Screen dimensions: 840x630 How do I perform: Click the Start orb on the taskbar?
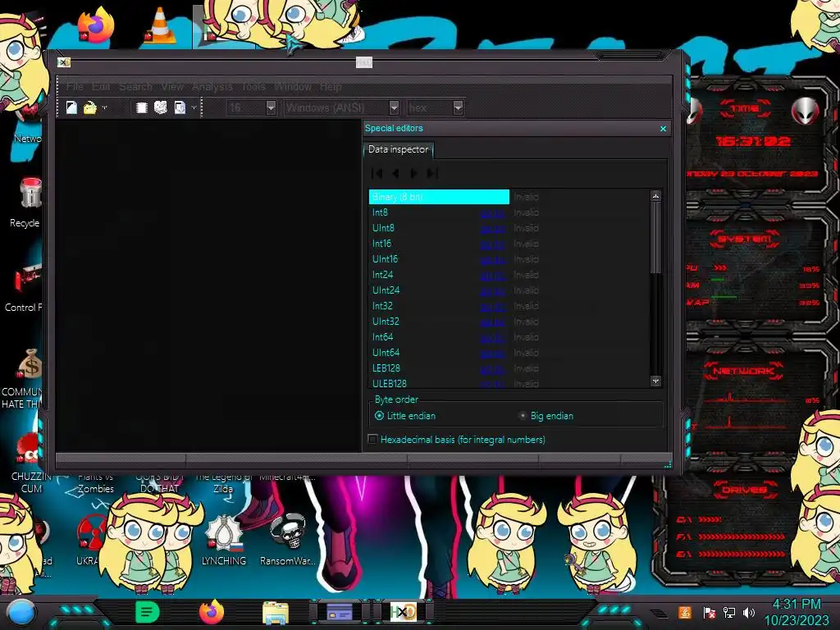click(21, 613)
